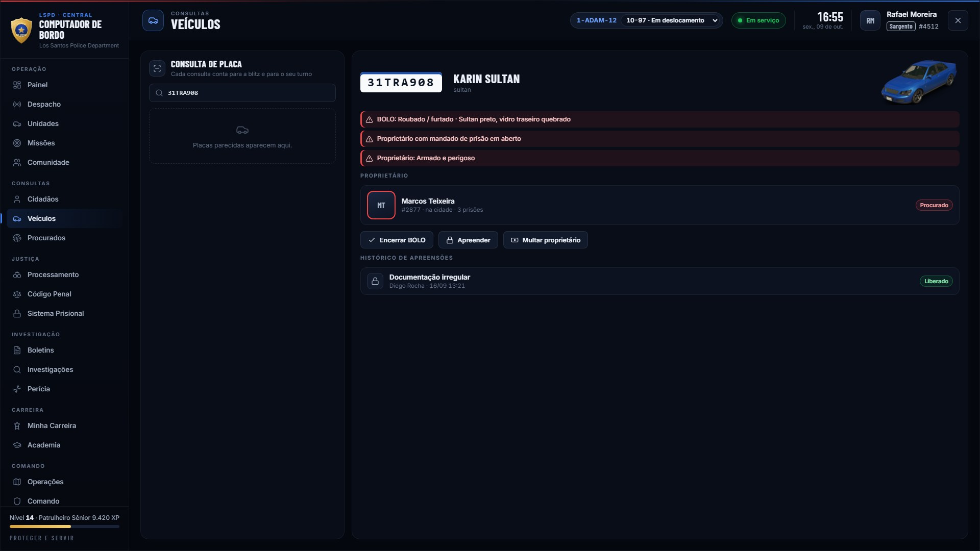The width and height of the screenshot is (980, 551).
Task: Click the RM user avatar
Action: (x=870, y=20)
